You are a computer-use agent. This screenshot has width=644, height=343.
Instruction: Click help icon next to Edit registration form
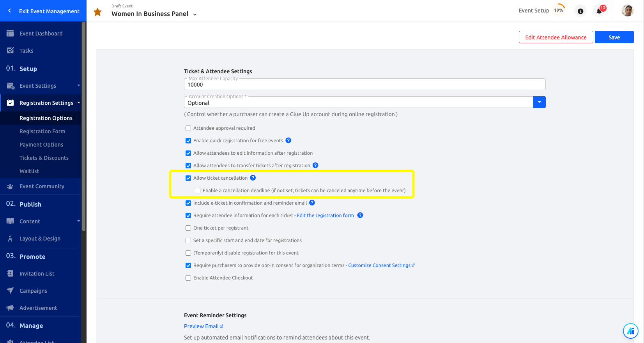[x=360, y=215]
